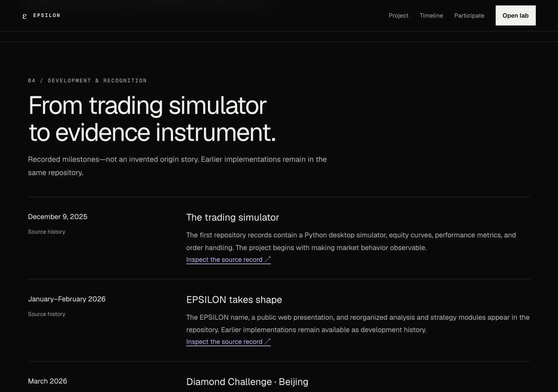This screenshot has width=558, height=392.
Task: Select the '04 / DEVELOPMENT & RECOGNITION' section label
Action: pyautogui.click(x=87, y=81)
